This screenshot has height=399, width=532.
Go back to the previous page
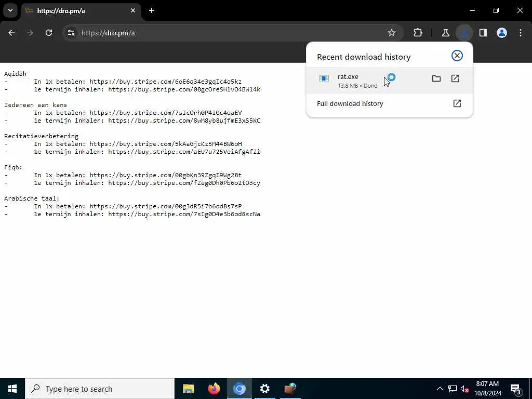11,33
